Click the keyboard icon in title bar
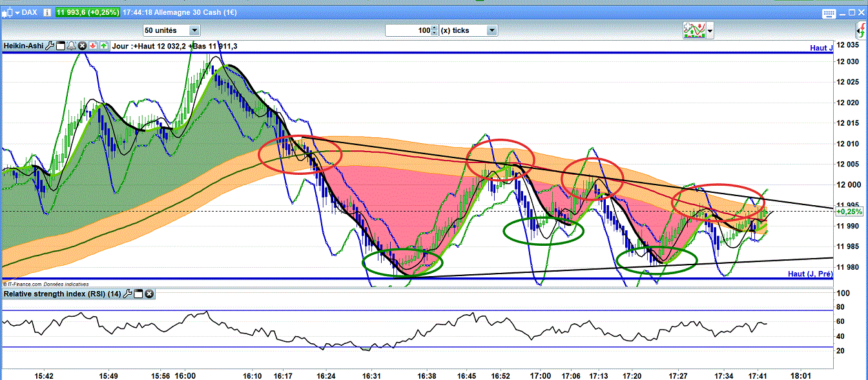This screenshot has width=868, height=380. point(829,13)
